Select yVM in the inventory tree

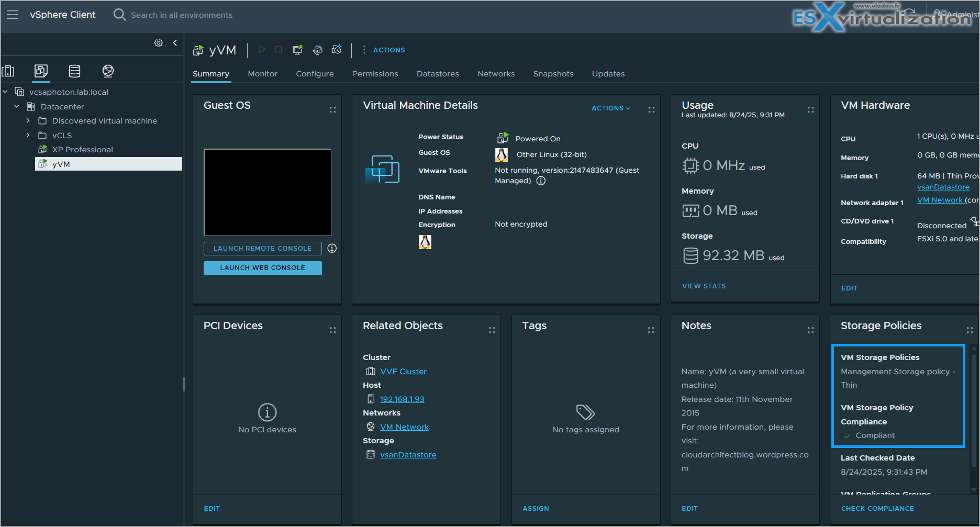click(108, 164)
